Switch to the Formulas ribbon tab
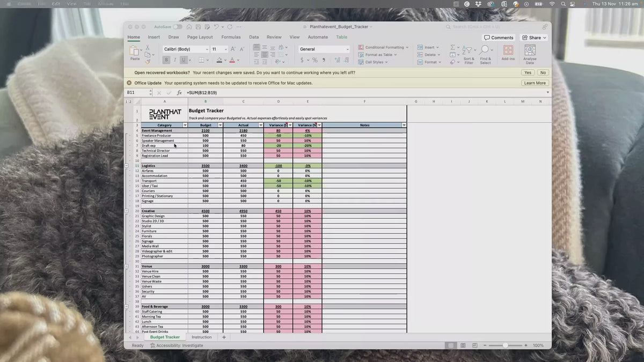 coord(231,37)
